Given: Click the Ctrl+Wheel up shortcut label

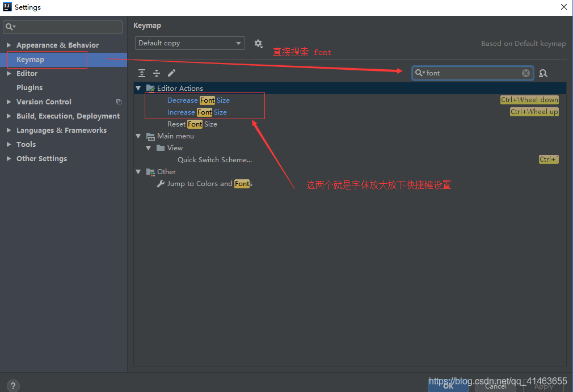Looking at the screenshot, I should 534,112.
